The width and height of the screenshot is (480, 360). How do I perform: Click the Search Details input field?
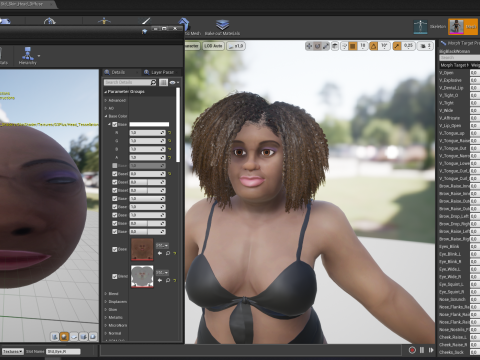click(130, 82)
